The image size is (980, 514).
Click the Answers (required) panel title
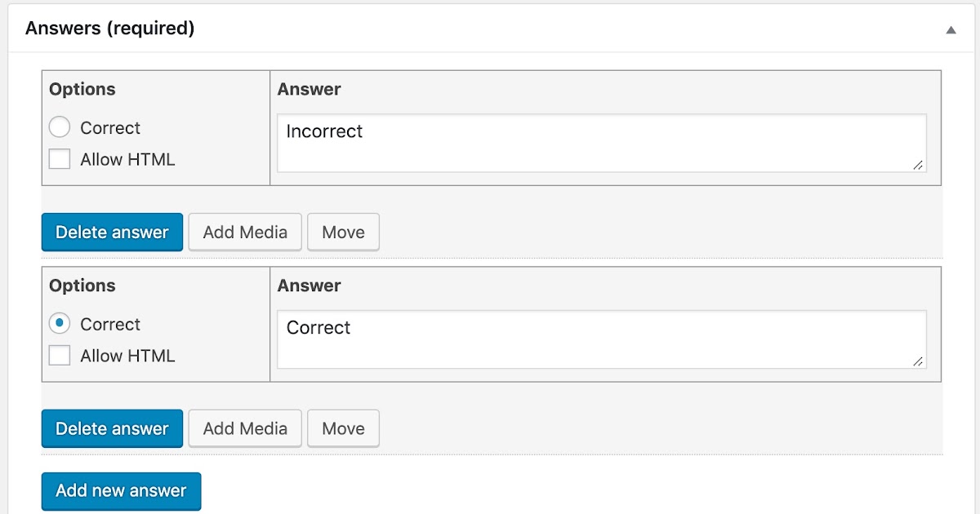coord(109,29)
